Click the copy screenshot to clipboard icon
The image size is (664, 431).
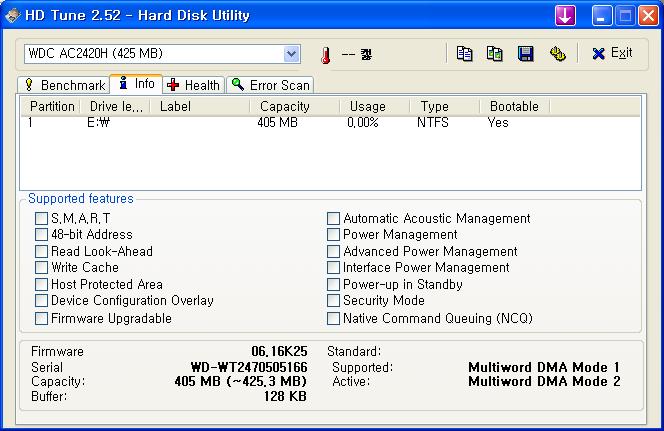point(495,54)
